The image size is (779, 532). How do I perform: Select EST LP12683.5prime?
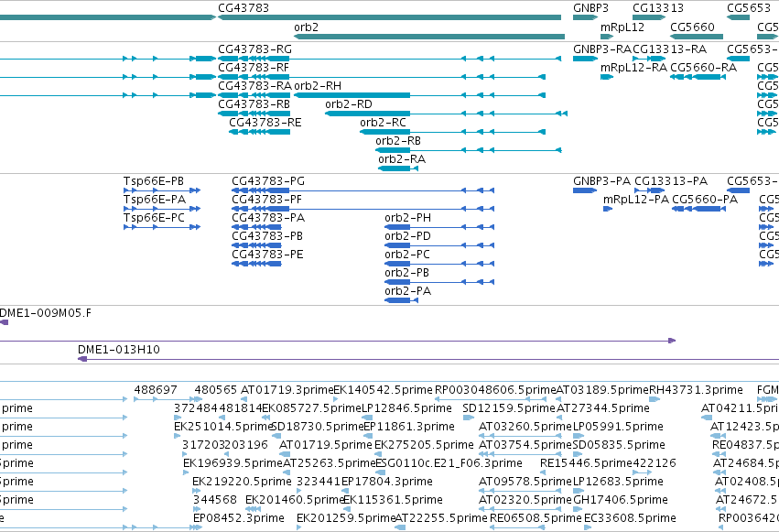coord(618,483)
